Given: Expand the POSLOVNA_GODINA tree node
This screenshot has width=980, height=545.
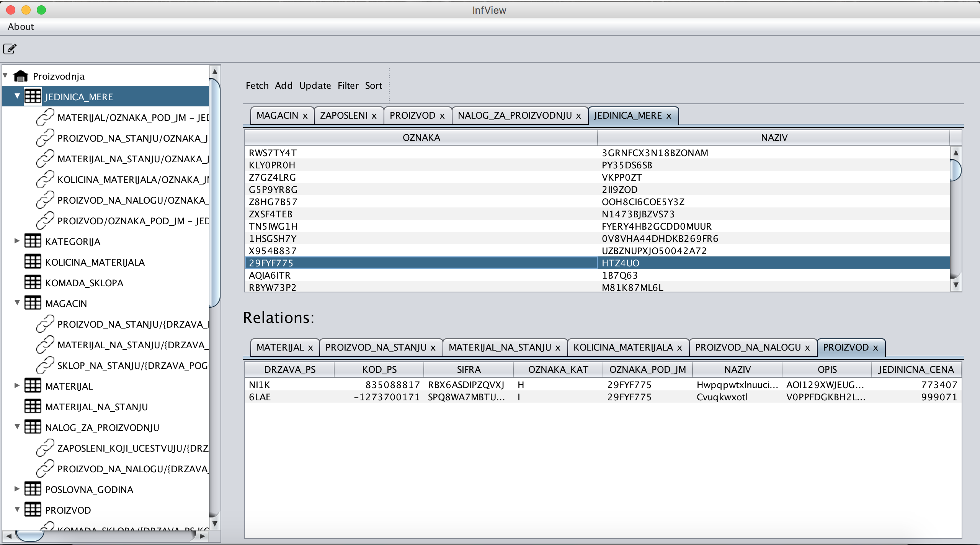Looking at the screenshot, I should 17,489.
